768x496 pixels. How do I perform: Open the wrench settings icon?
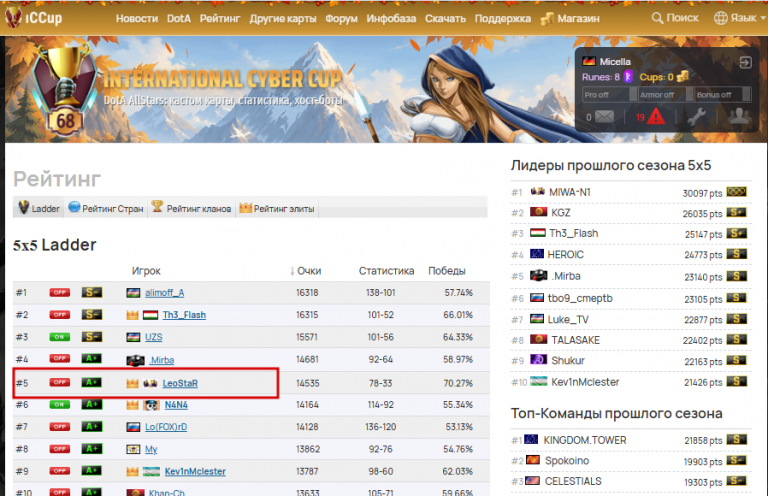pyautogui.click(x=696, y=117)
